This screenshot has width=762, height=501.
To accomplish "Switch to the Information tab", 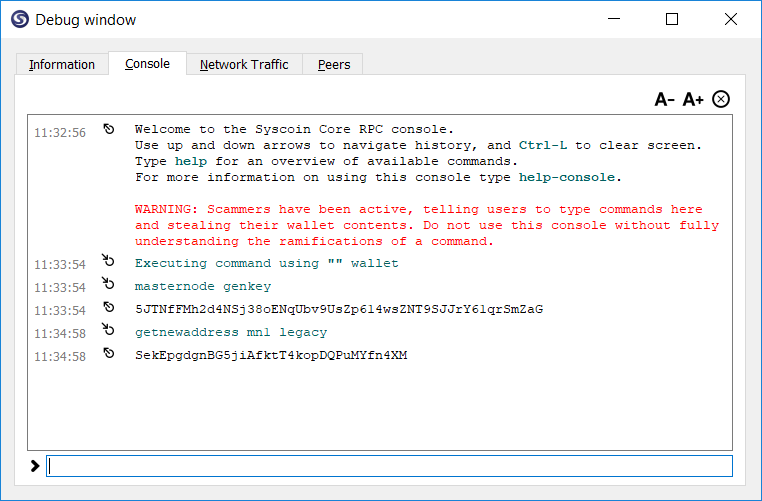I will (62, 64).
